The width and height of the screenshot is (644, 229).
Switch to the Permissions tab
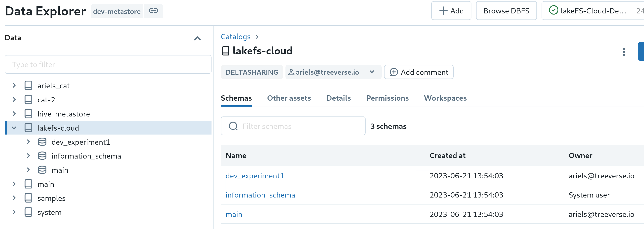pyautogui.click(x=387, y=98)
